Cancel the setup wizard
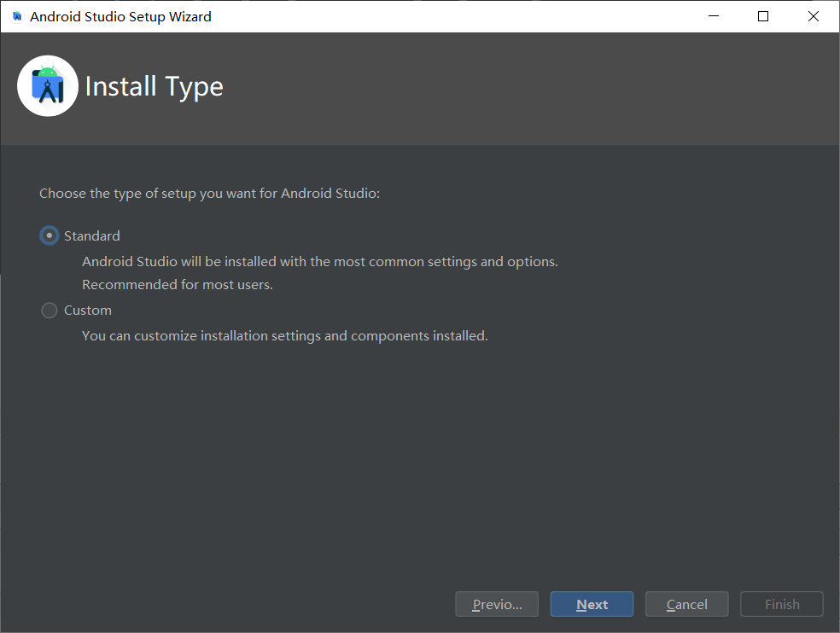The height and width of the screenshot is (633, 840). click(x=687, y=604)
